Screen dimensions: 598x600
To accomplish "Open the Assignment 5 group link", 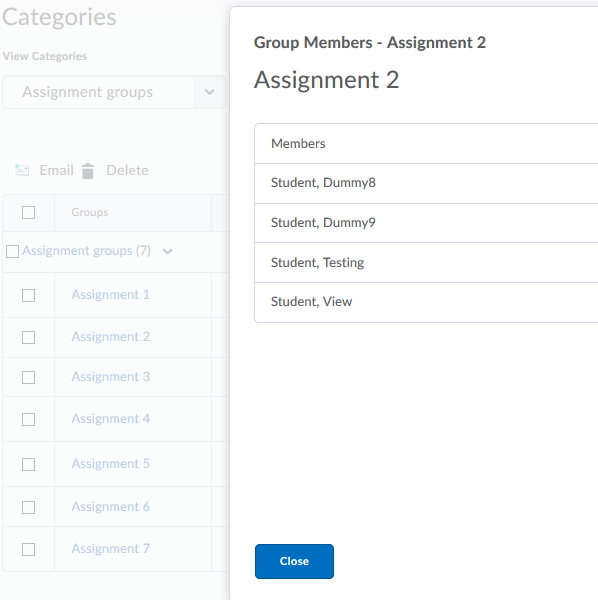I will point(111,464).
